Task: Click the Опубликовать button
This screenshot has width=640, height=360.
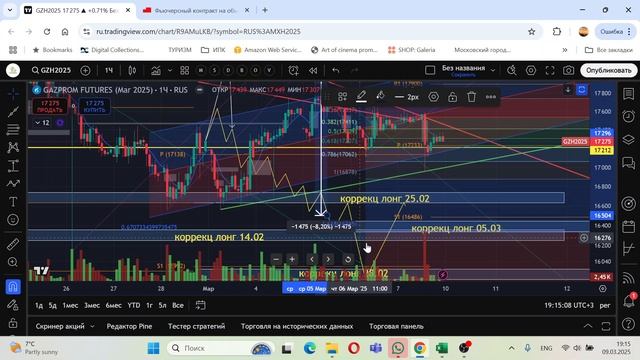Action: 608,70
